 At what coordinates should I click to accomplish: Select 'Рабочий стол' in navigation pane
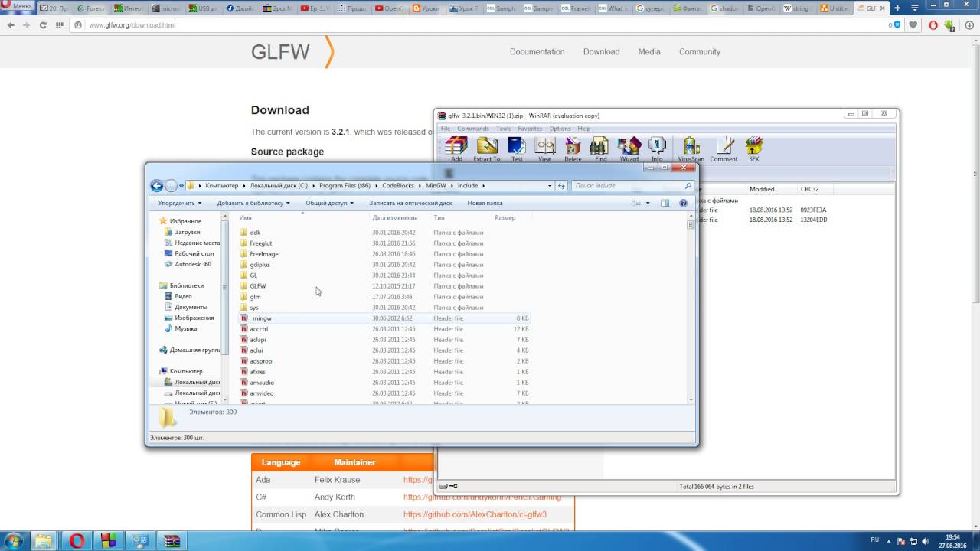[x=194, y=253]
